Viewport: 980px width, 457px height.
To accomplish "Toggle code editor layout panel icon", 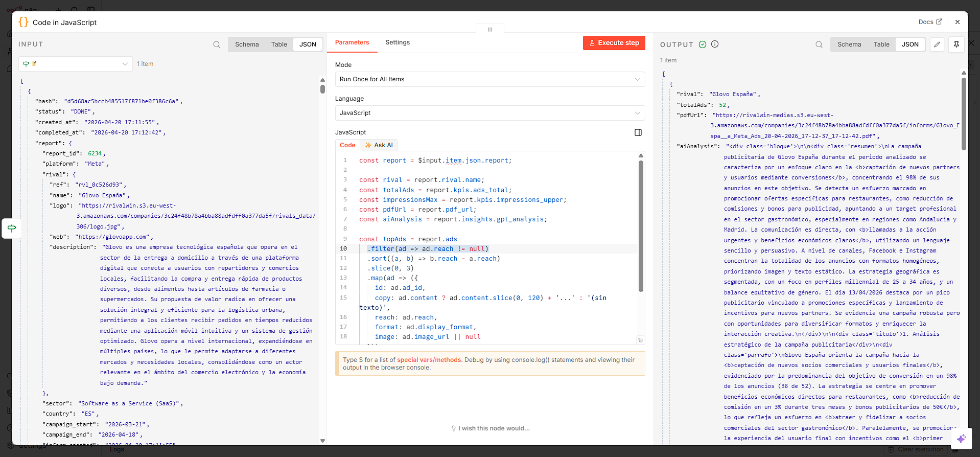I will (x=638, y=132).
